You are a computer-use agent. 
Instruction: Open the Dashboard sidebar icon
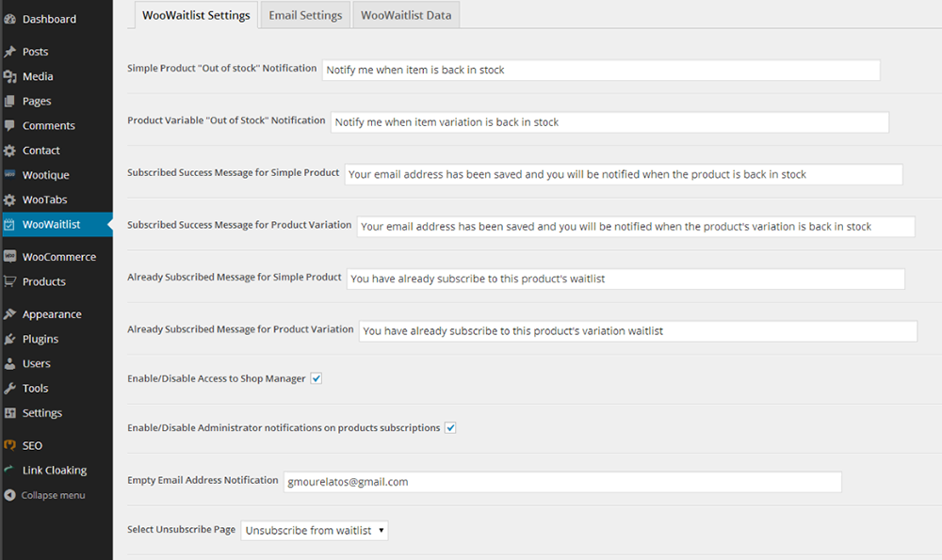9,19
